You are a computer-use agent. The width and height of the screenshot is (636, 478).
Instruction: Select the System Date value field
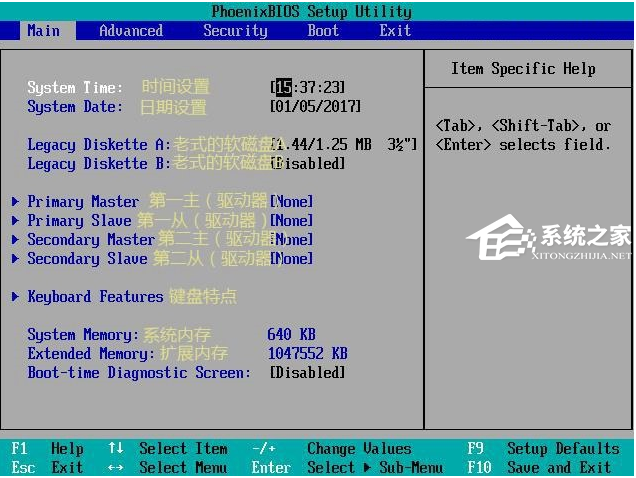(316, 106)
